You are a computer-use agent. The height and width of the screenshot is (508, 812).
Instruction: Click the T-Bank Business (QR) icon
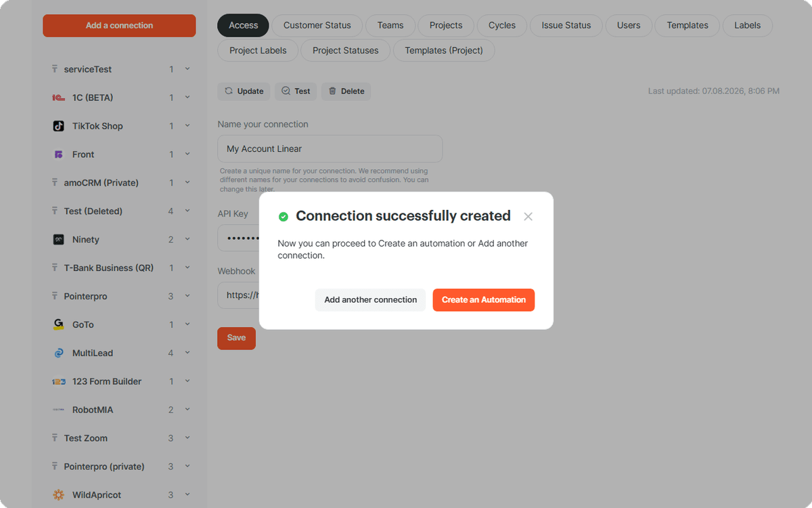[54, 268]
